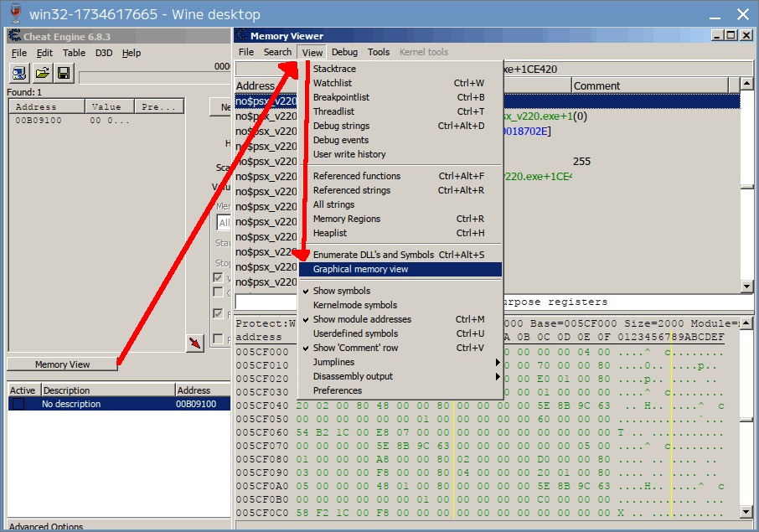Screen dimensions: 759x532
Task: Click the open process computer icon
Action: click(x=19, y=73)
